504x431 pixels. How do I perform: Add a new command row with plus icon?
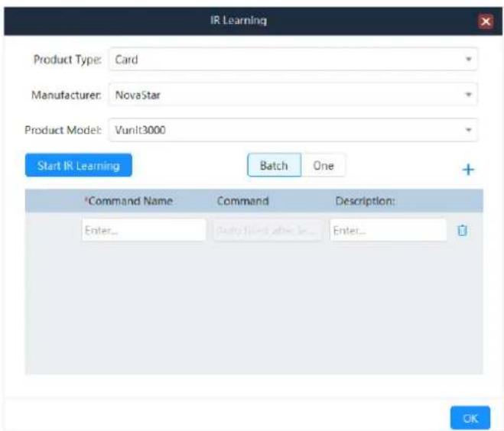(x=468, y=170)
